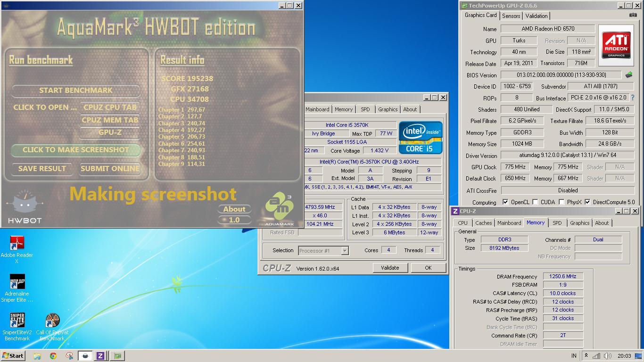Click the BIOS save chip icon in GPU-Z
The image size is (644, 362).
628,74
